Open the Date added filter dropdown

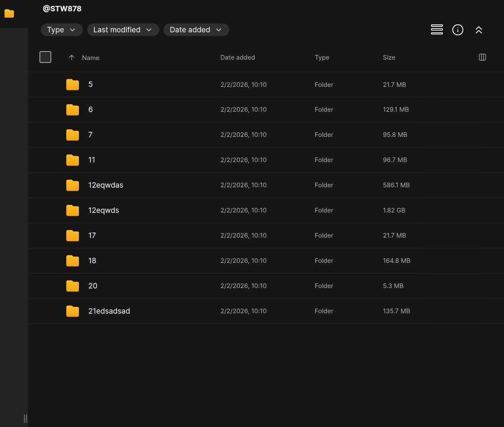pyautogui.click(x=196, y=30)
